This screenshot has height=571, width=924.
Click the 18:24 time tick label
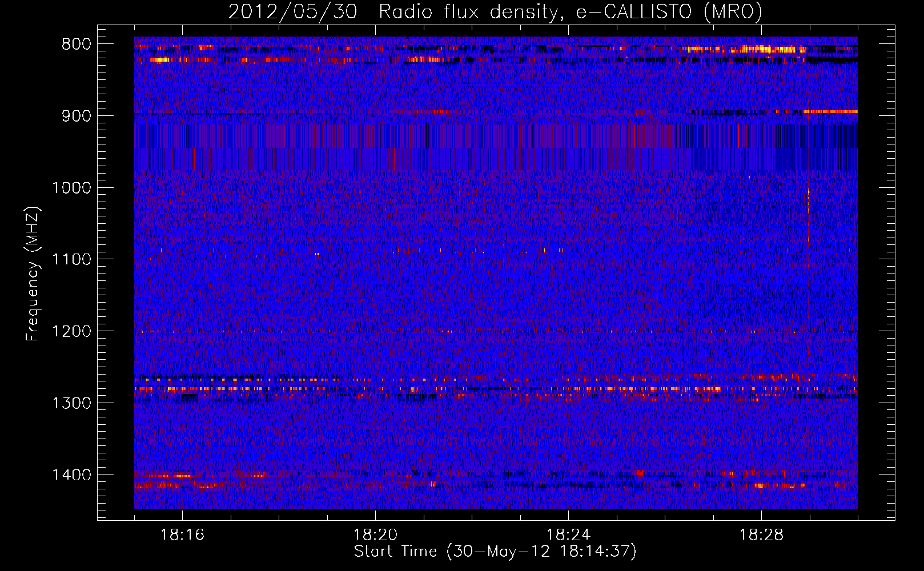point(568,535)
